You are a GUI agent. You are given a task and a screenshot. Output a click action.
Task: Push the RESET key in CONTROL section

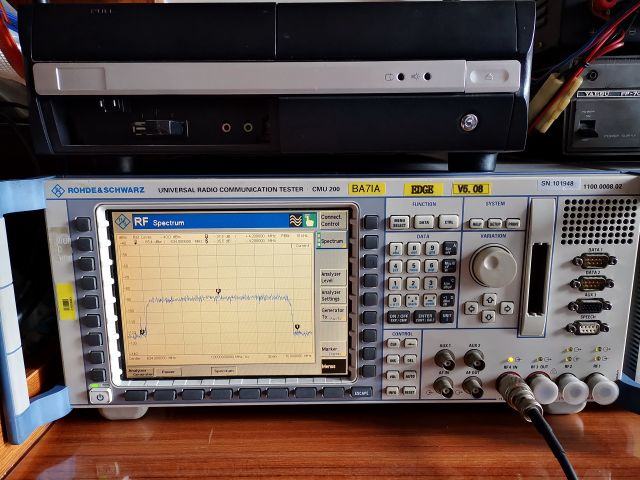pyautogui.click(x=410, y=391)
